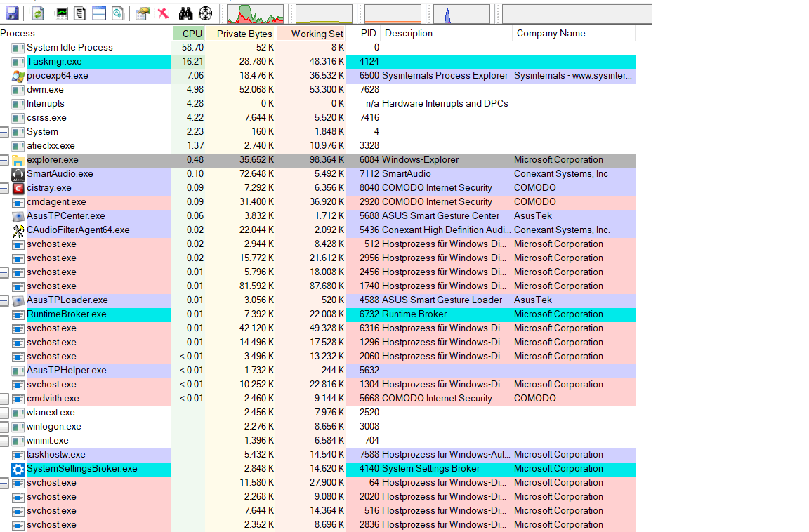Click the Conexant Systems, Inc company for SmartAudio

[x=561, y=174]
